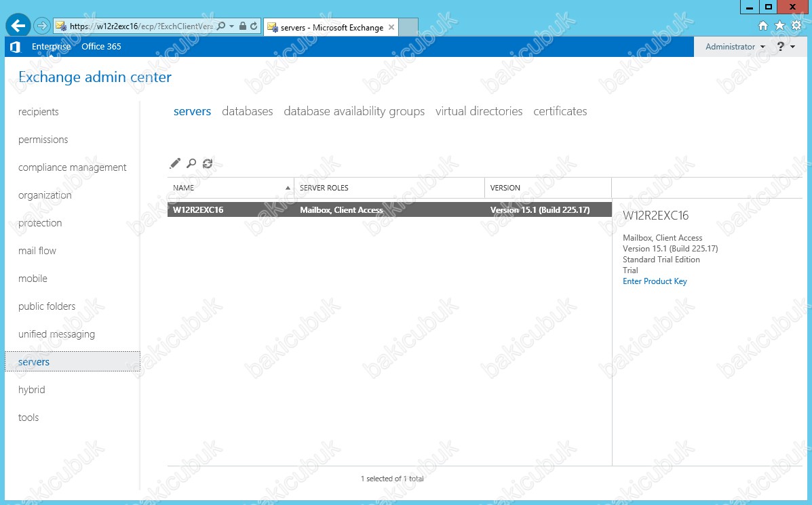
Task: Click the Office logo icon
Action: [x=15, y=47]
